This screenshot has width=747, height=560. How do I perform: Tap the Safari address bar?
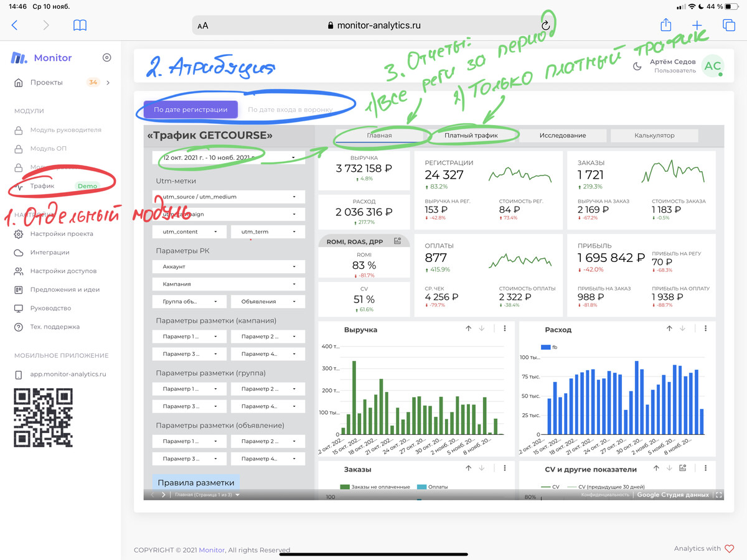(x=374, y=26)
